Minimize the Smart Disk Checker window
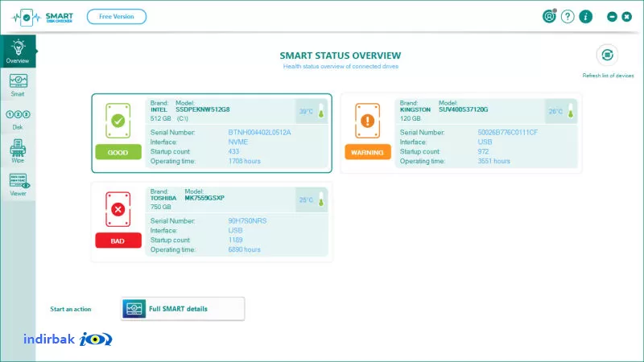 (612, 16)
